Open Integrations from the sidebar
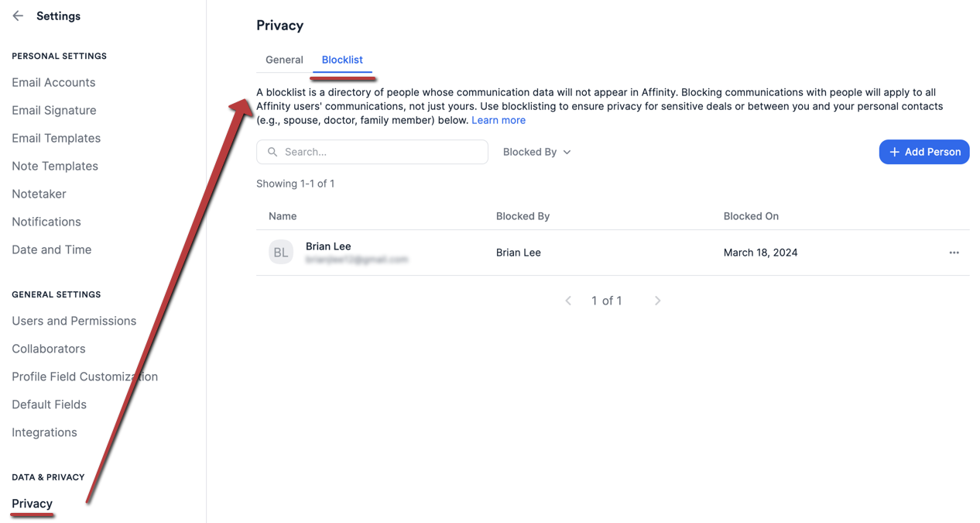 coord(44,432)
